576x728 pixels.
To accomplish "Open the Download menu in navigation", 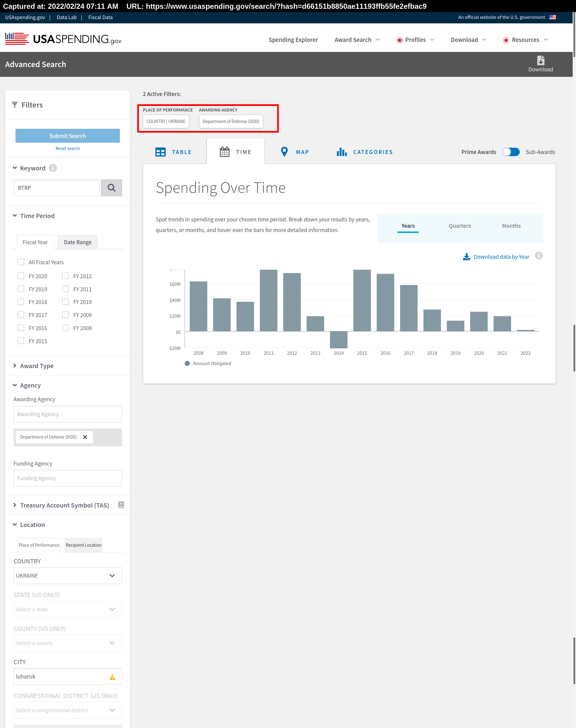I will coord(469,40).
